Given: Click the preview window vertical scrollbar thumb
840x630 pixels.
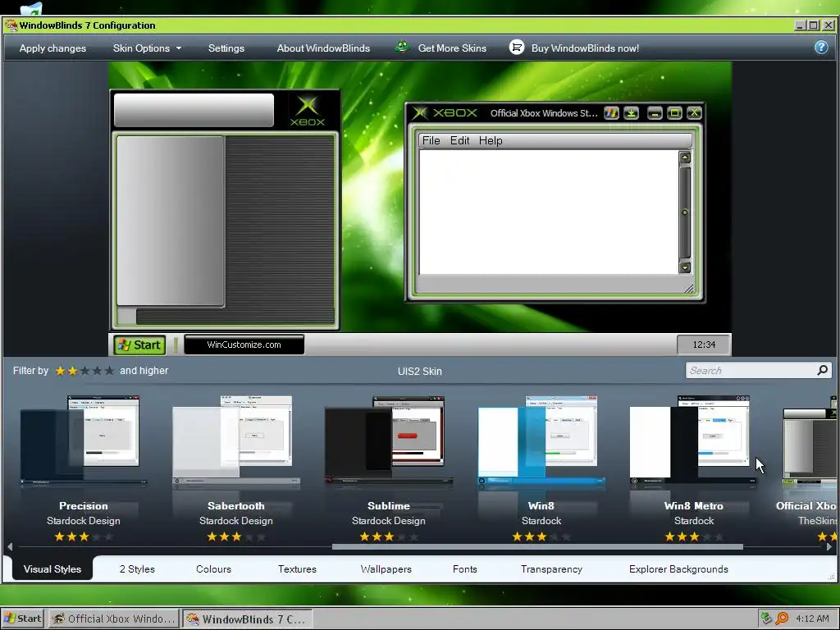Looking at the screenshot, I should coord(685,212).
